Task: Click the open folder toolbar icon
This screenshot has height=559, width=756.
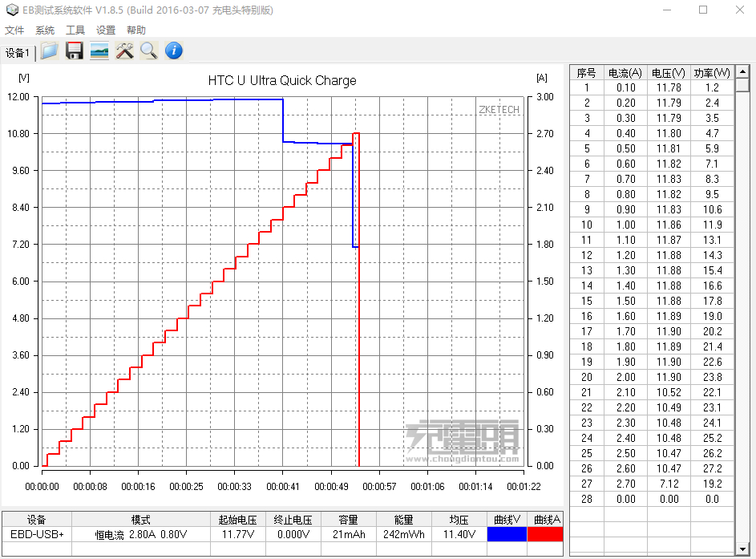Action: pyautogui.click(x=49, y=51)
